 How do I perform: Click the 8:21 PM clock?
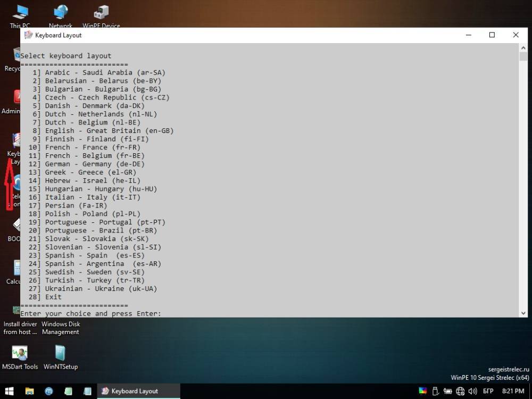point(513,391)
